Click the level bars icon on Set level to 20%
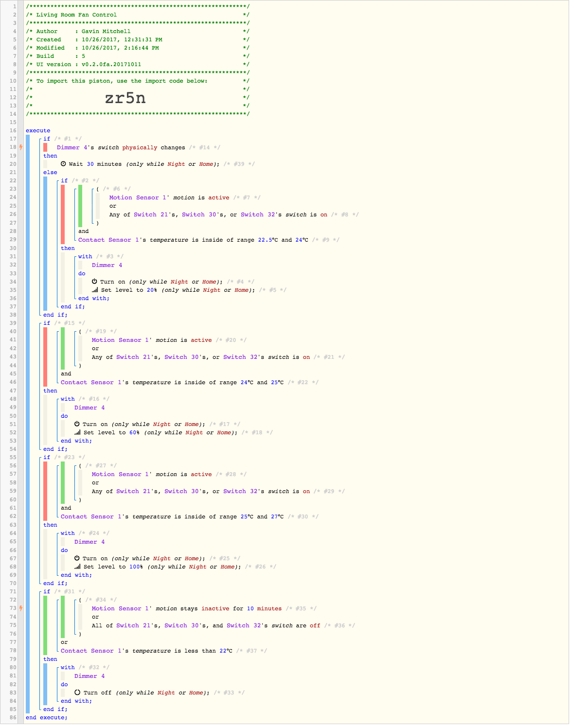Viewport: 573px width, 728px height. (x=95, y=290)
